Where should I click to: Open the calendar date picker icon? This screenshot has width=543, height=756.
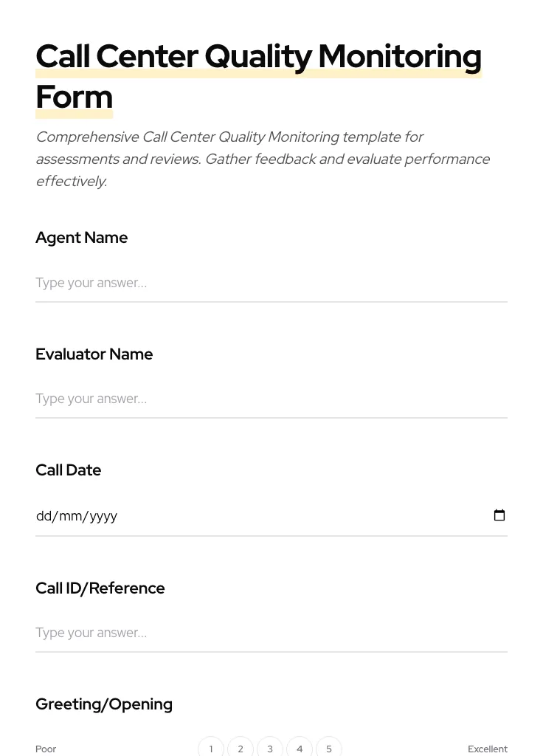[x=499, y=515]
